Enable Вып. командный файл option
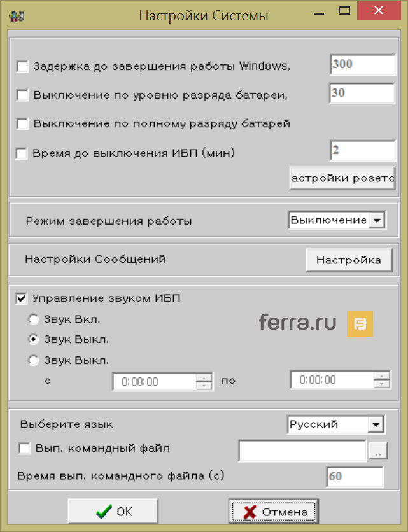The height and width of the screenshot is (532, 408). click(23, 449)
